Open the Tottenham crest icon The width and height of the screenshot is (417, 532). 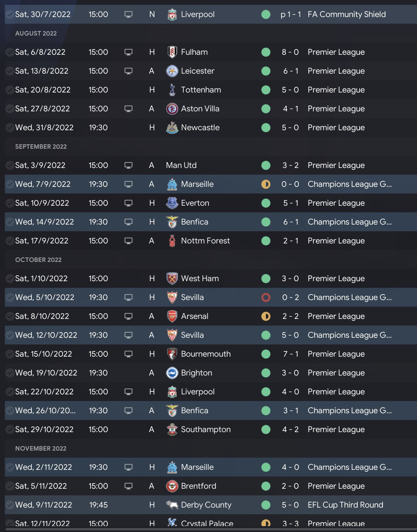(x=172, y=90)
